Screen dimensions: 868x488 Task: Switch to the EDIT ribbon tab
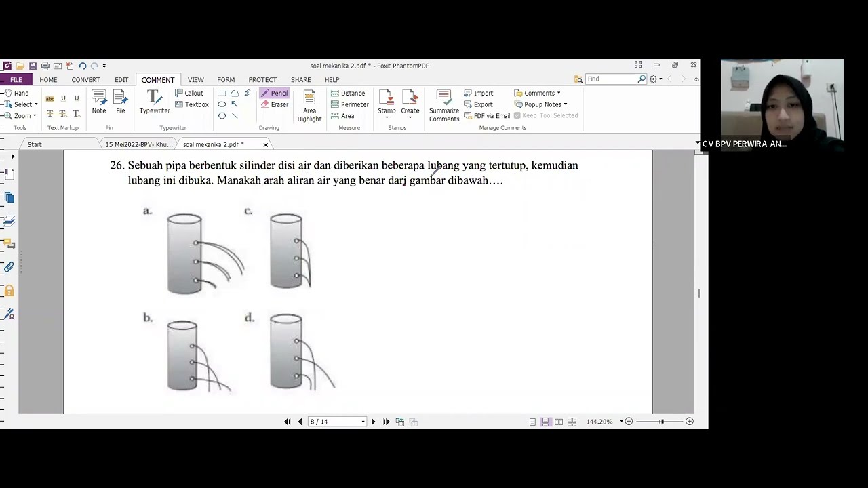pos(121,80)
